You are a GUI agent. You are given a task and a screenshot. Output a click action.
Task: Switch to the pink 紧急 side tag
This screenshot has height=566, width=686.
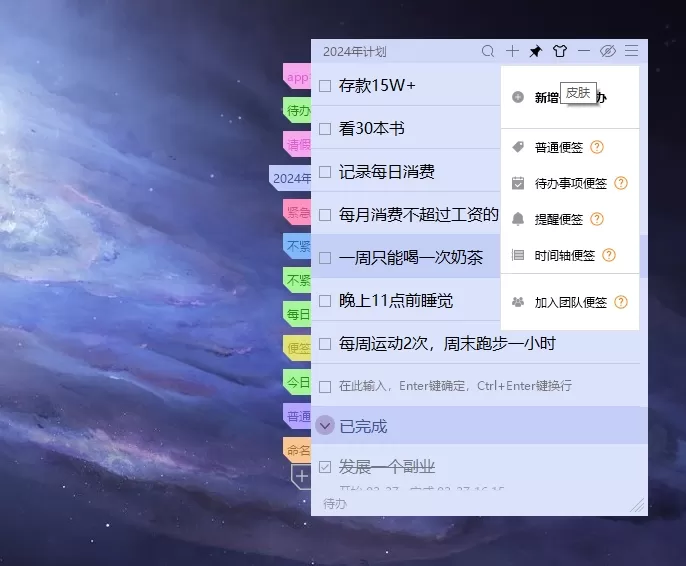click(x=297, y=212)
